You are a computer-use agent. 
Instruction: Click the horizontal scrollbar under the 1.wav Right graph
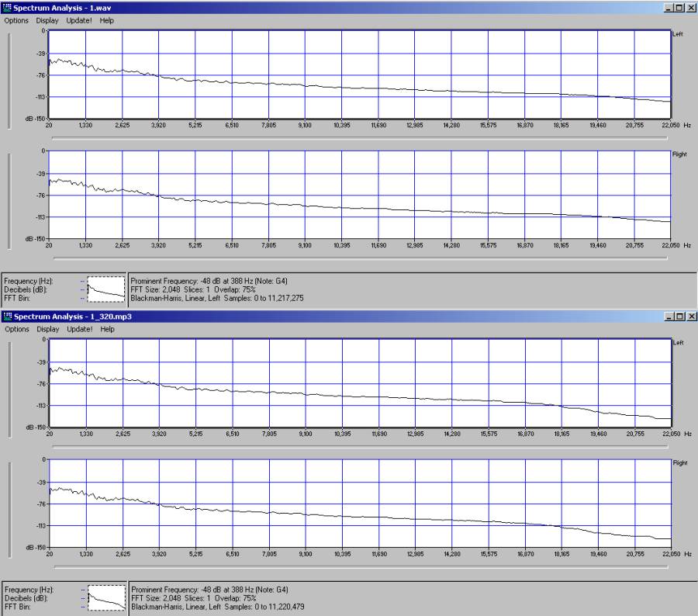360,258
